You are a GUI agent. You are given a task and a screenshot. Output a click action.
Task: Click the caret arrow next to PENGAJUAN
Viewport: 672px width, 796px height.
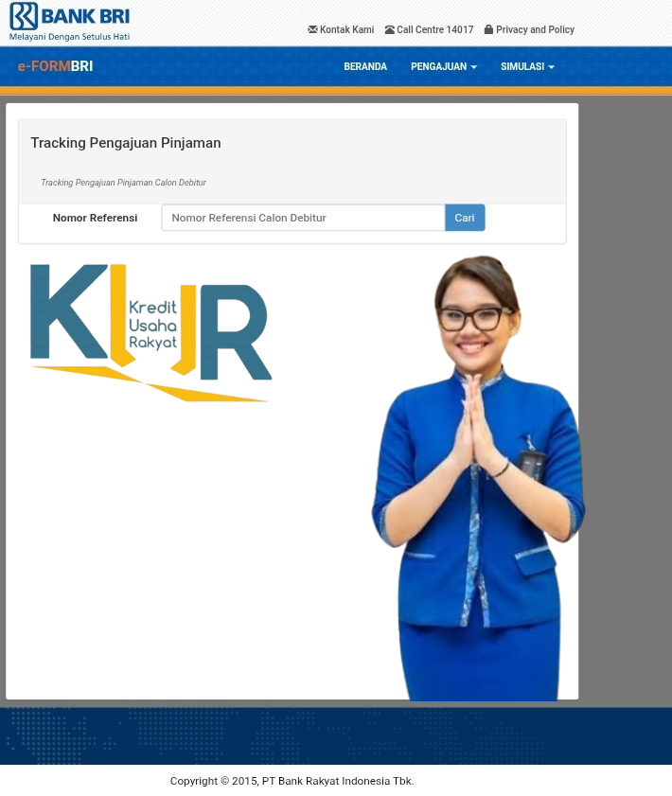pyautogui.click(x=474, y=68)
